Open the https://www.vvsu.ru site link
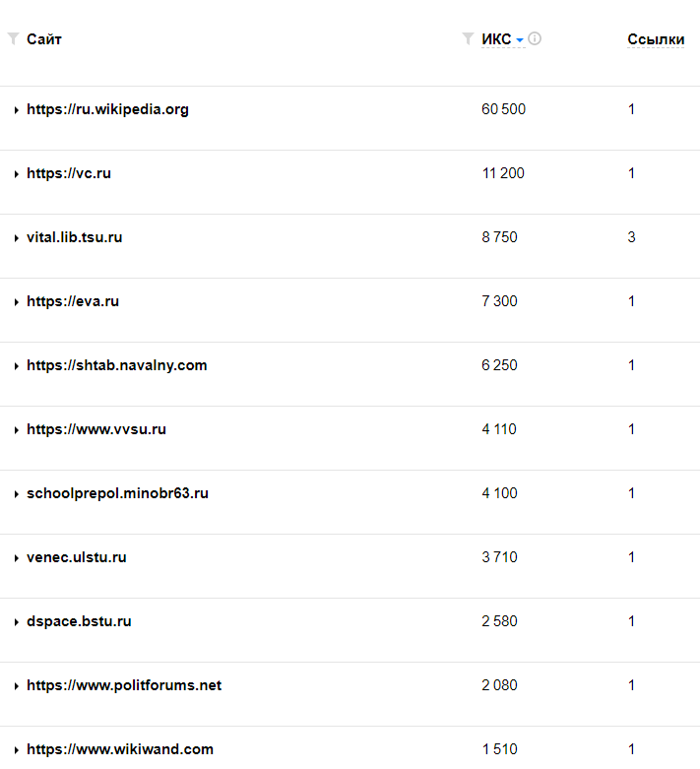Viewport: 700px width, 769px height. click(96, 429)
